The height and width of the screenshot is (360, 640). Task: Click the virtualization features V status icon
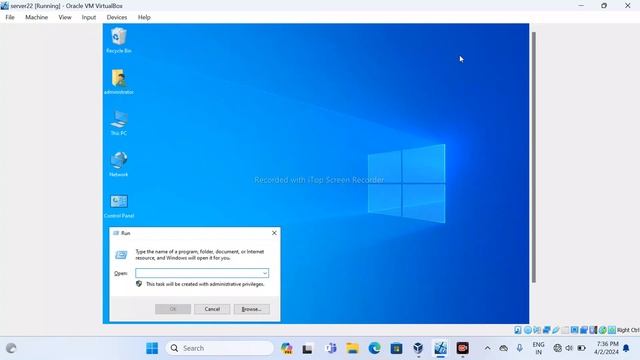click(593, 330)
